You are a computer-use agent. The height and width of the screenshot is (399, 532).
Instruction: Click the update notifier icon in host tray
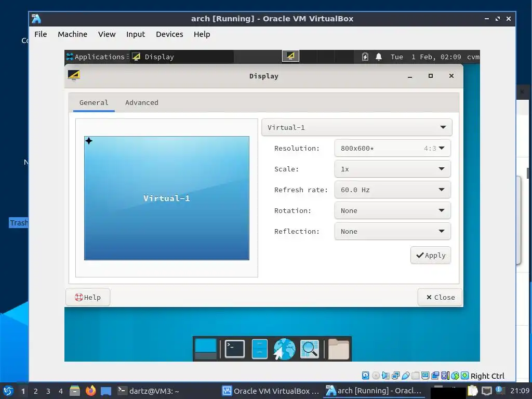point(499,390)
